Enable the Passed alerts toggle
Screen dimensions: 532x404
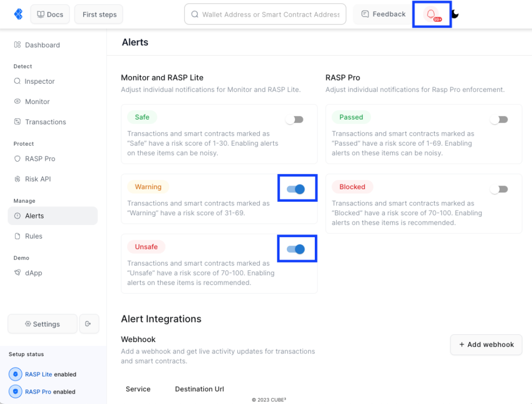(x=499, y=120)
